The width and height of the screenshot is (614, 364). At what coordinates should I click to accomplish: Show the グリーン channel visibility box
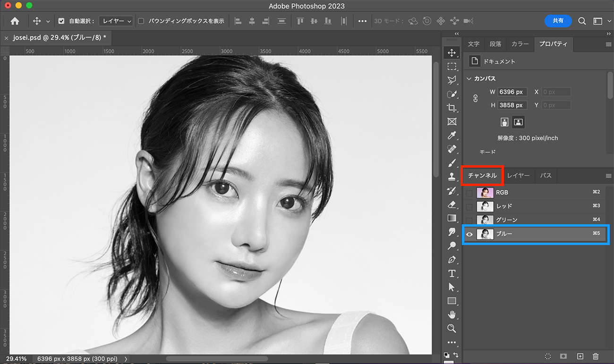click(x=469, y=220)
